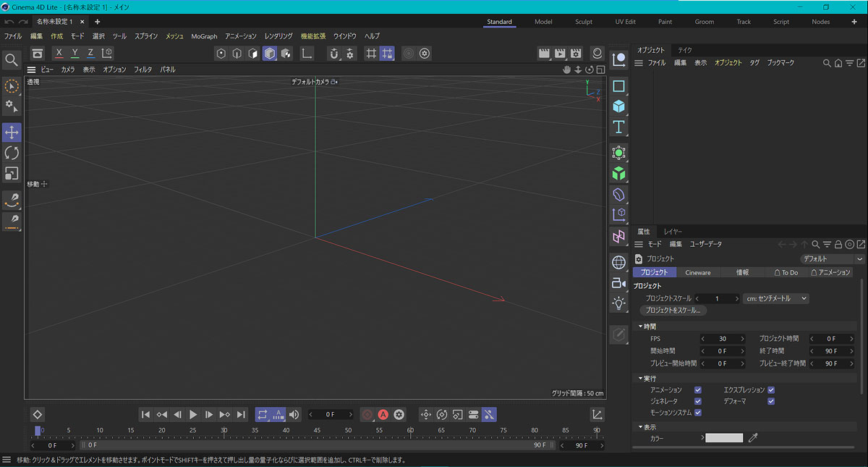Select the Move tool in left toolbar
The height and width of the screenshot is (467, 868).
pos(12,132)
